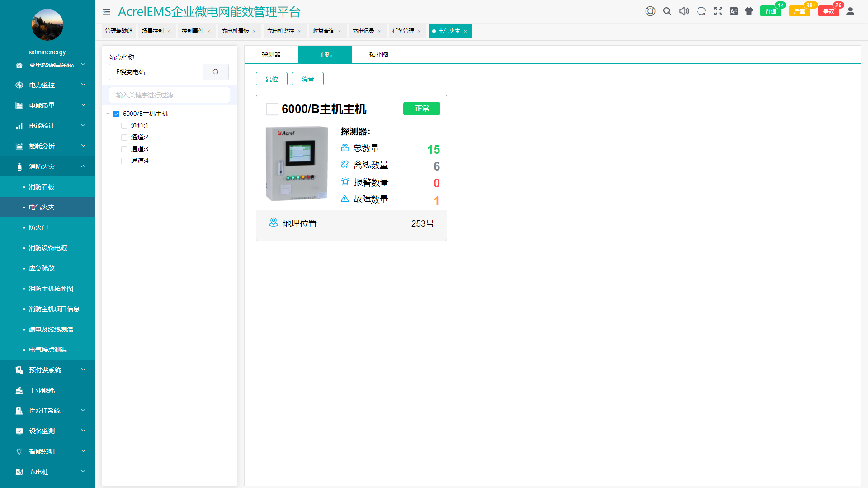This screenshot has height=488, width=868.
Task: Toggle fullscreen mode icon
Action: (718, 11)
